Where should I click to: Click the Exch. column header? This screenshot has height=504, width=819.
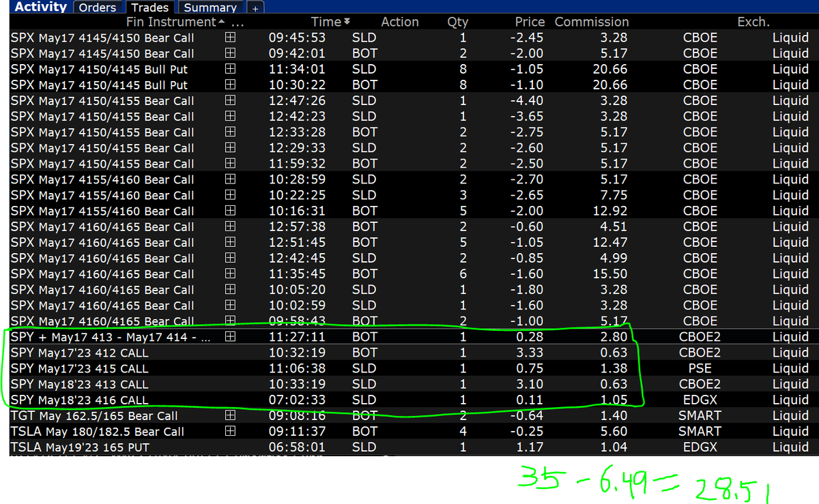[753, 23]
